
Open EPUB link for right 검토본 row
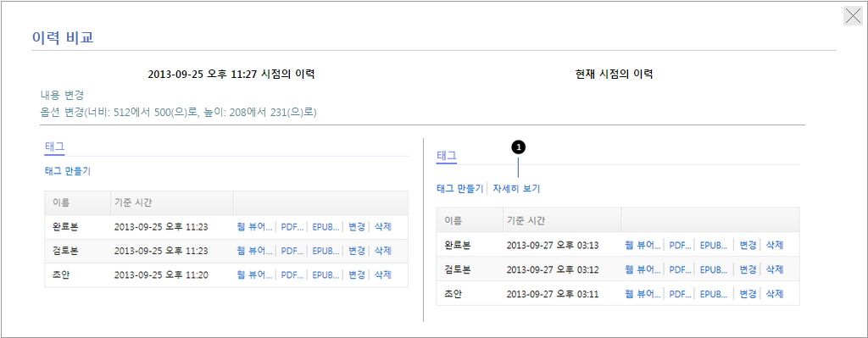(x=714, y=269)
